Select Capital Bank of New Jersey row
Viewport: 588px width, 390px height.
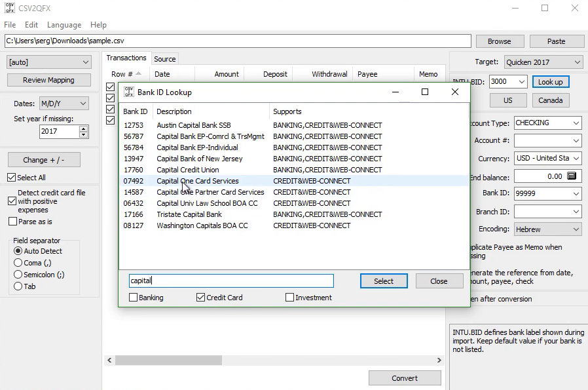pos(294,159)
